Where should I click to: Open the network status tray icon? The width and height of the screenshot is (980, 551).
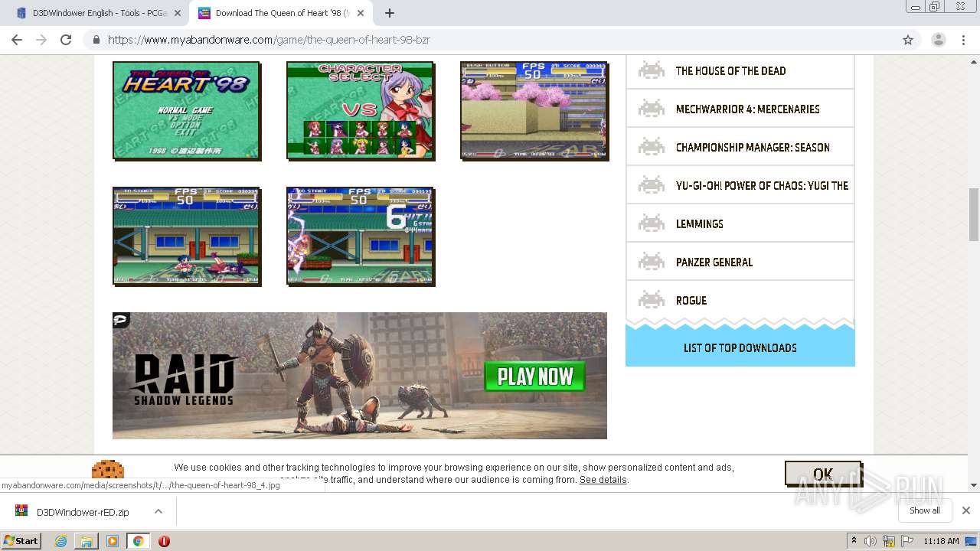pyautogui.click(x=889, y=541)
